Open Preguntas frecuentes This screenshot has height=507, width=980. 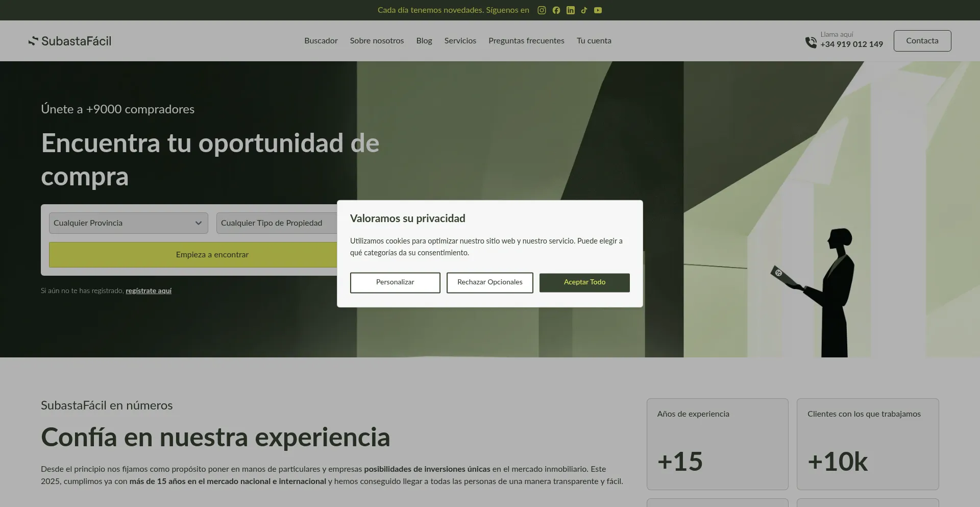click(x=526, y=41)
